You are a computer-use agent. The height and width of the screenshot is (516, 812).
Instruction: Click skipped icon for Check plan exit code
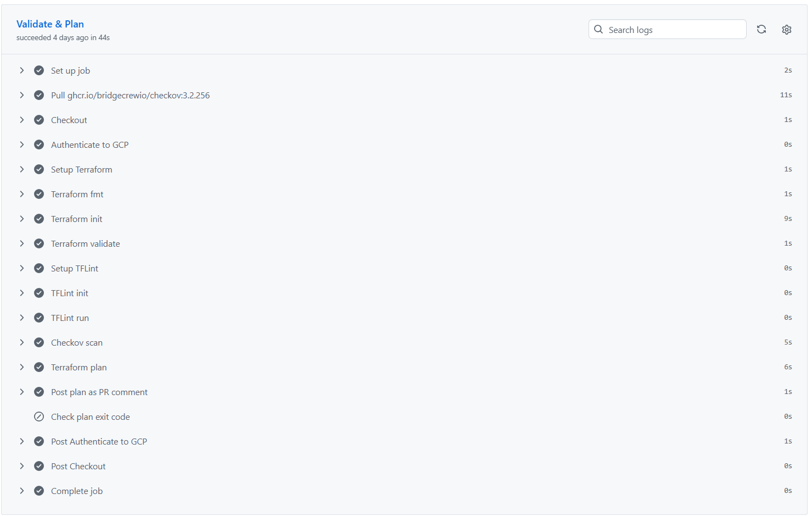point(39,417)
